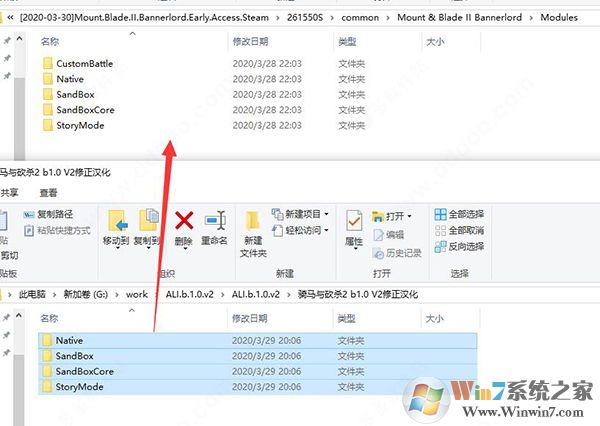
Task: Click the StoryMode folder icon in upper window
Action: [48, 126]
